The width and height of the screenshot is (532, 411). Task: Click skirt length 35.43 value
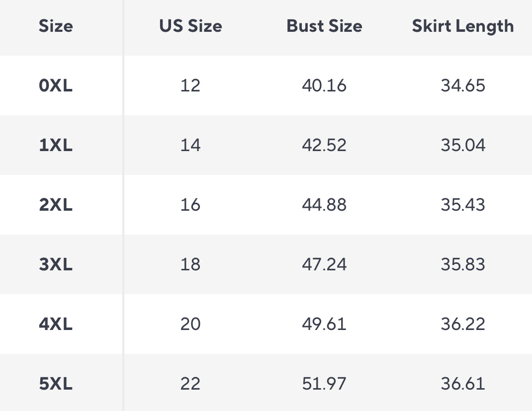click(462, 205)
